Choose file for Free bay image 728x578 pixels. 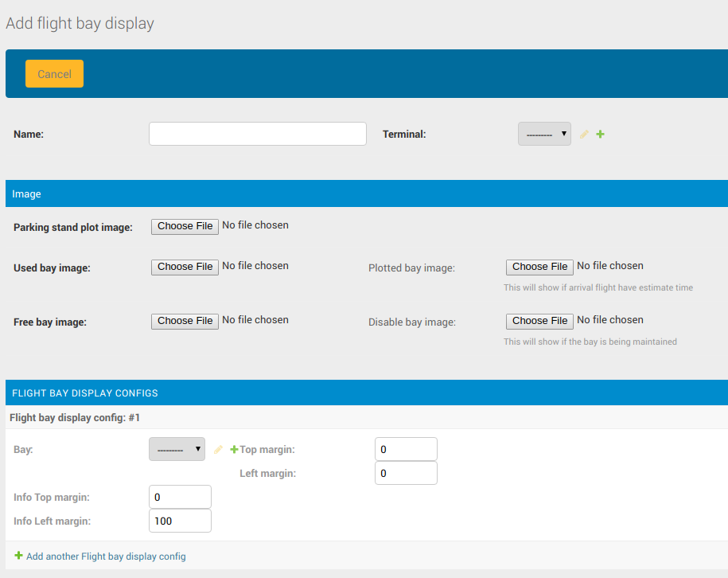(x=185, y=321)
